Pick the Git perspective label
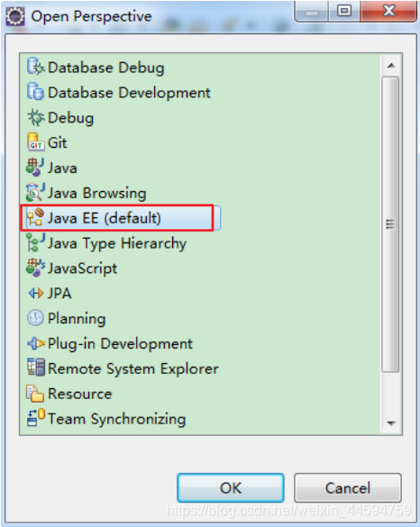This screenshot has width=420, height=527. pos(58,143)
